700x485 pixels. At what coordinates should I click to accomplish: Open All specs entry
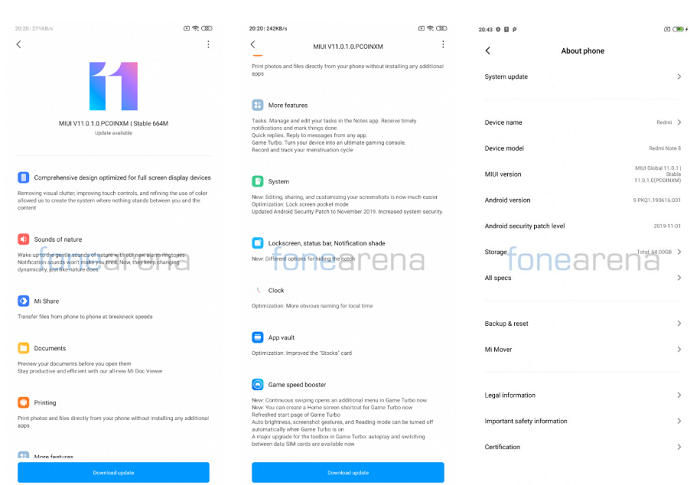point(583,278)
